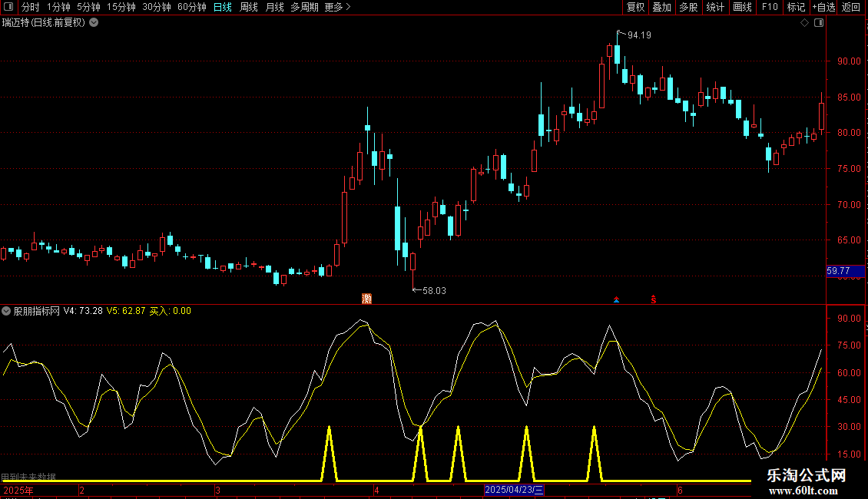Open the 统计 statistics tool
Viewport: 868px width, 499px height.
tap(715, 7)
